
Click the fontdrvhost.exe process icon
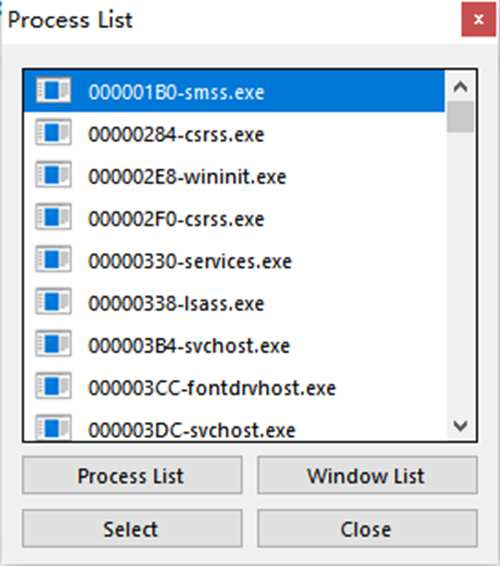click(53, 386)
